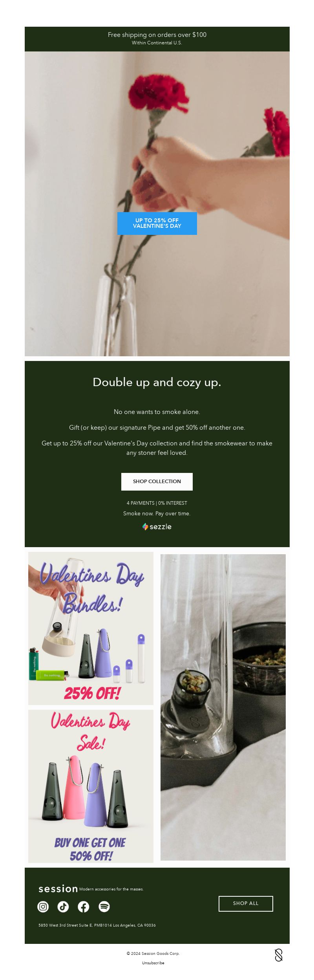The width and height of the screenshot is (314, 980).
Task: Open the Buy One Get One 50% off image
Action: 91,786
